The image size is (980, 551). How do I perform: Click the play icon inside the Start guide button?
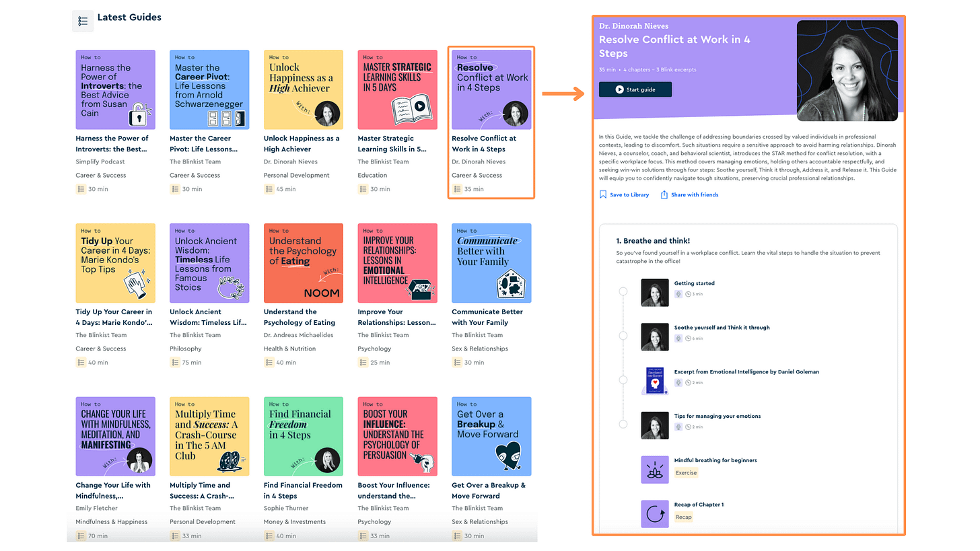pyautogui.click(x=618, y=88)
